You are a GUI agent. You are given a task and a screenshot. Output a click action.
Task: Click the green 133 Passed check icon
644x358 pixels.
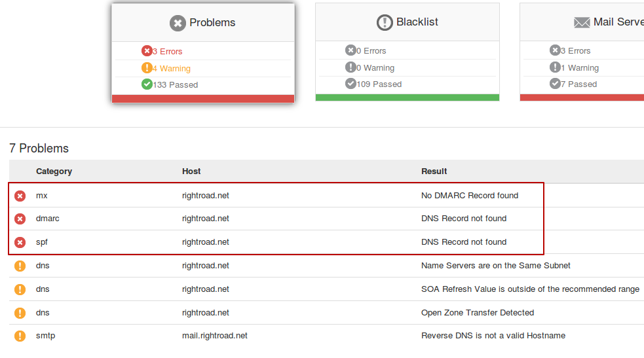click(x=147, y=84)
